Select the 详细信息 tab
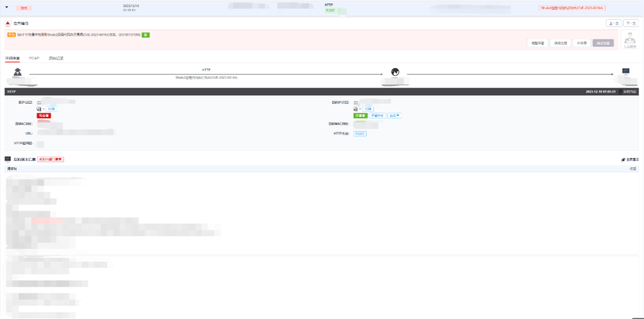 [x=13, y=58]
